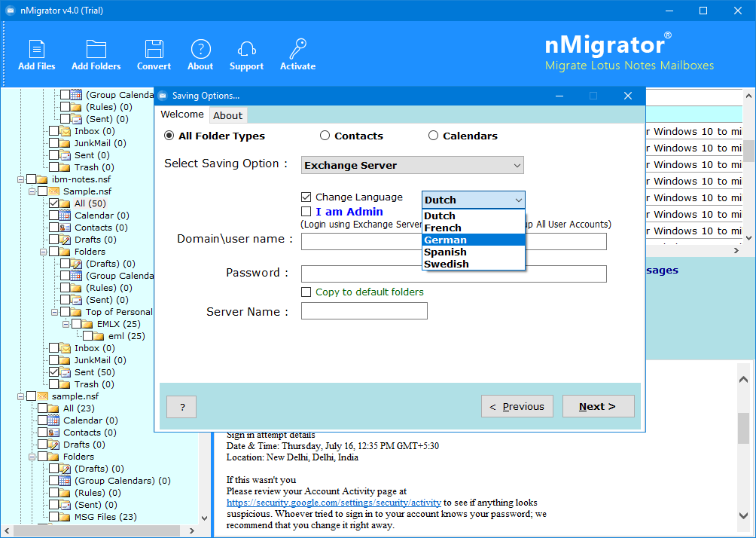Image resolution: width=756 pixels, height=538 pixels.
Task: Check the Copy to default folders option
Action: tap(306, 292)
